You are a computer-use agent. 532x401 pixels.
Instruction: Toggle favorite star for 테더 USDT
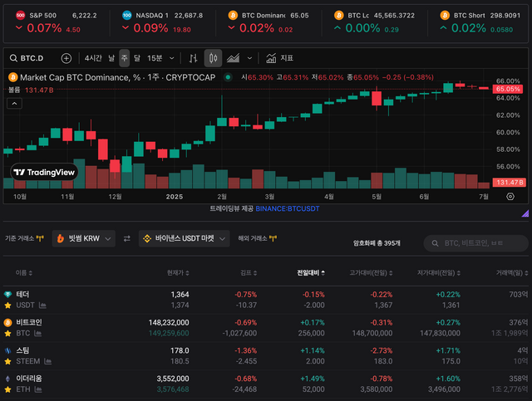click(7, 306)
